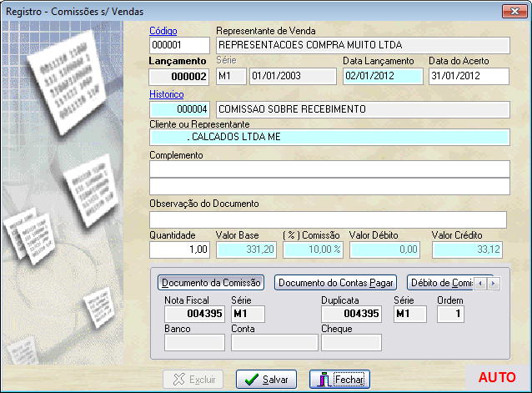Image resolution: width=532 pixels, height=393 pixels.
Task: Click the second Complemento line
Action: click(x=329, y=186)
